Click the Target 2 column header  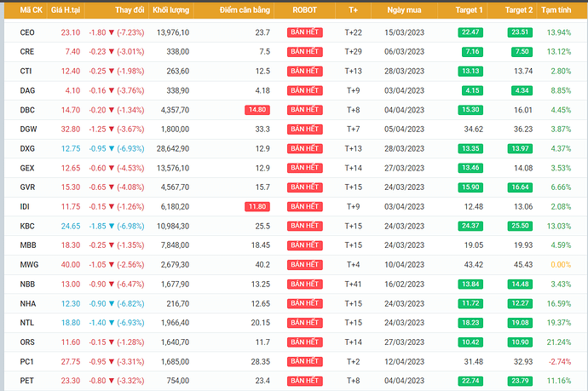pos(519,10)
